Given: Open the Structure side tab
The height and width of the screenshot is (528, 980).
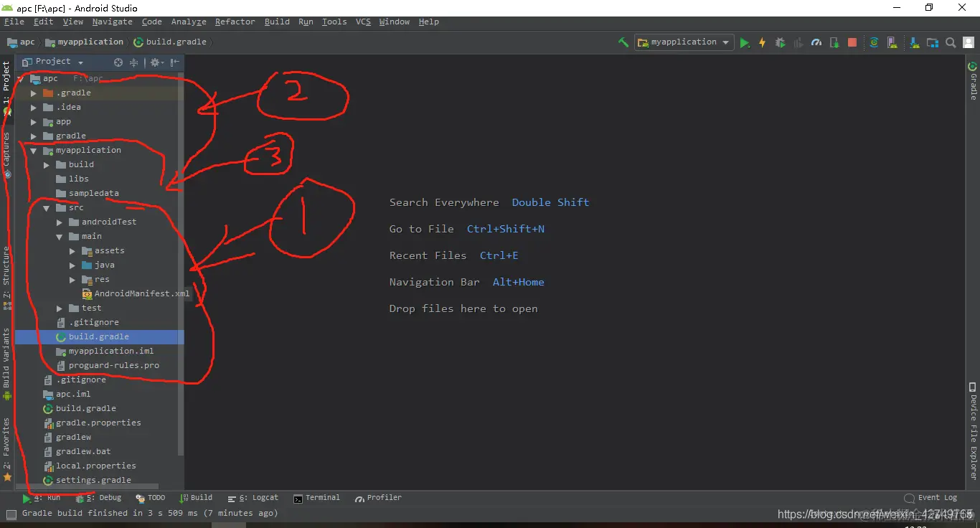Looking at the screenshot, I should (6, 278).
